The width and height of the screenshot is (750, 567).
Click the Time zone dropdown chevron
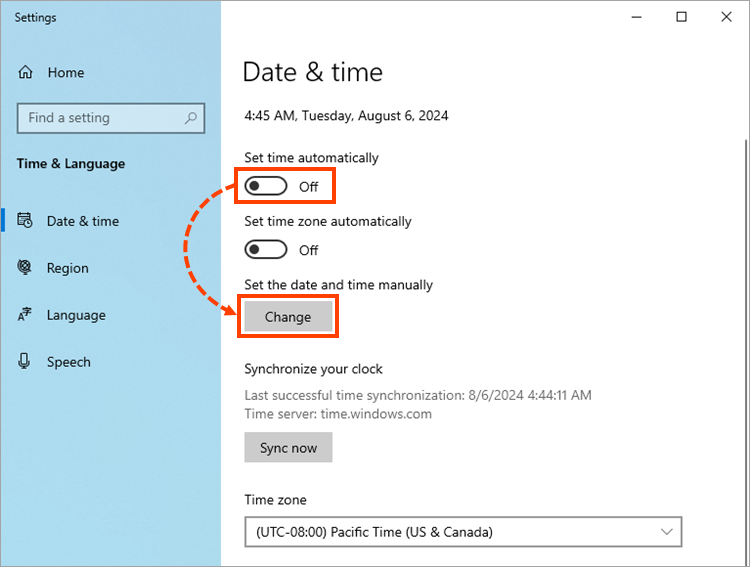coord(667,532)
